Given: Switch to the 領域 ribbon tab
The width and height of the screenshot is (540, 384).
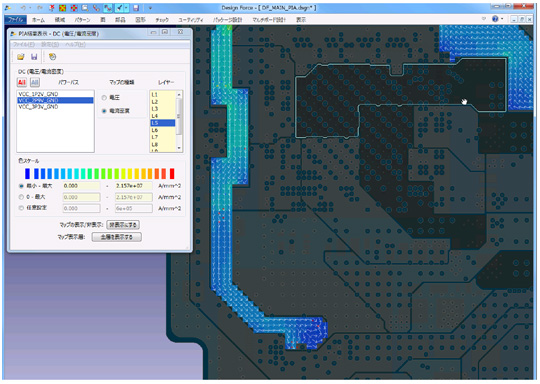Looking at the screenshot, I should coord(60,20).
